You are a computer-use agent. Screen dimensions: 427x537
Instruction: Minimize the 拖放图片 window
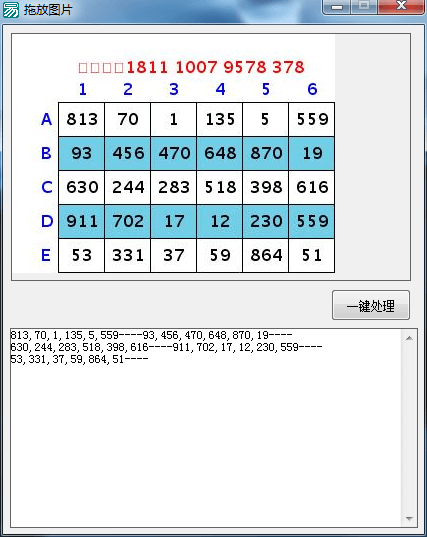tap(337, 7)
